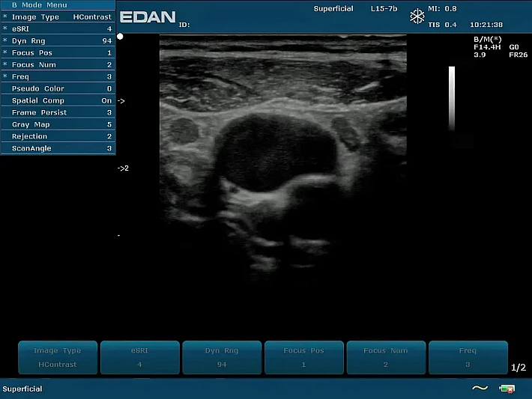The image size is (532, 399).
Task: Click the battery status icon
Action: click(507, 389)
